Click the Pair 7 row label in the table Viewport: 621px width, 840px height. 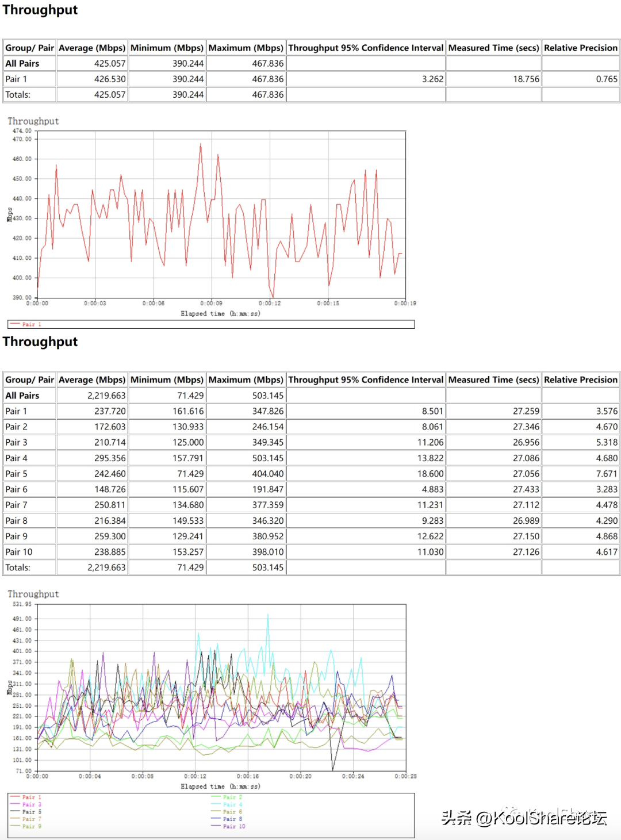pos(16,505)
